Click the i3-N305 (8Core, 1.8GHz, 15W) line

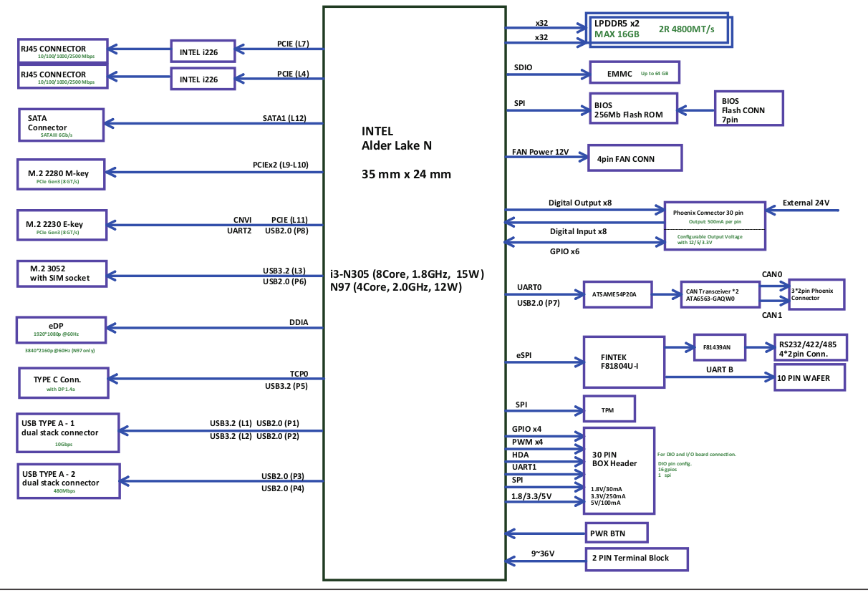click(408, 274)
